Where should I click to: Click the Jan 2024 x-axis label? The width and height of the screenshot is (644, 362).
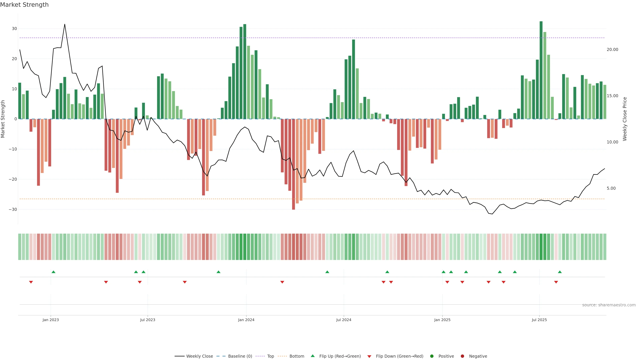click(x=246, y=320)
